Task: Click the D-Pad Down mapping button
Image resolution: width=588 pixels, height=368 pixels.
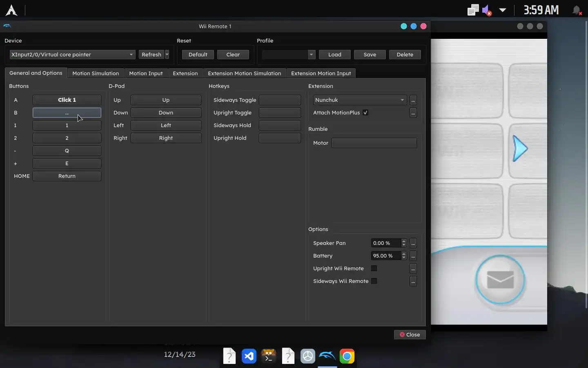Action: [166, 112]
